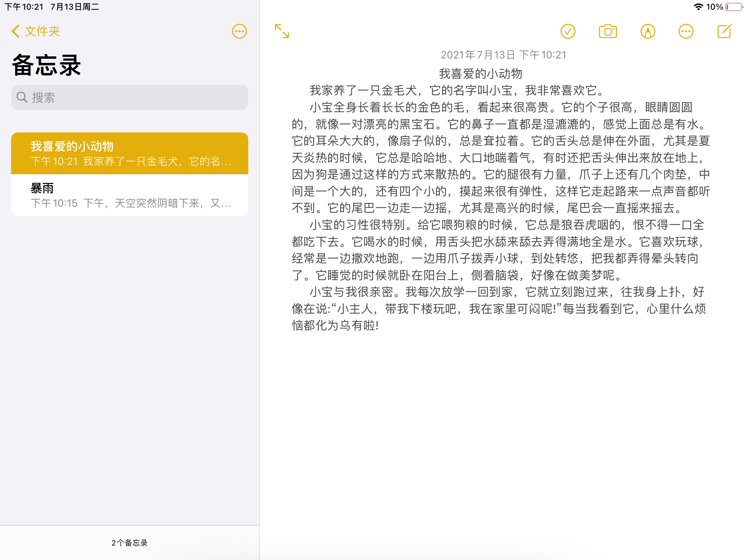
Task: Go back using the chevron arrow
Action: (x=15, y=31)
